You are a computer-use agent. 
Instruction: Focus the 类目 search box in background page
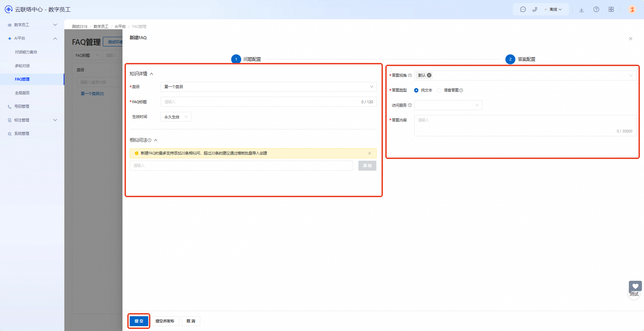99,82
